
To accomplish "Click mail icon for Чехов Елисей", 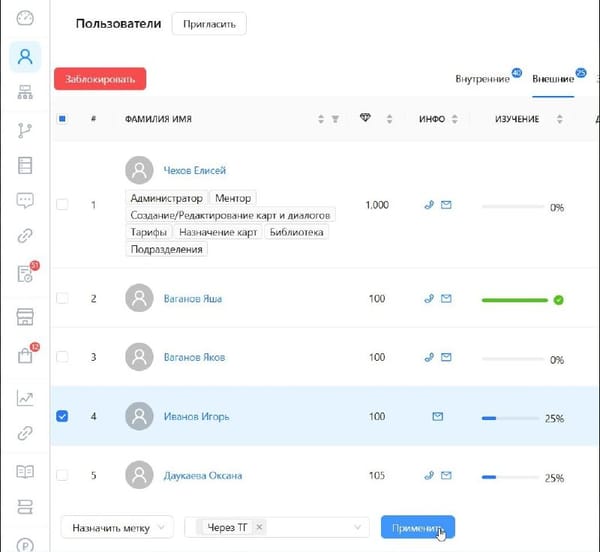I will coord(446,205).
